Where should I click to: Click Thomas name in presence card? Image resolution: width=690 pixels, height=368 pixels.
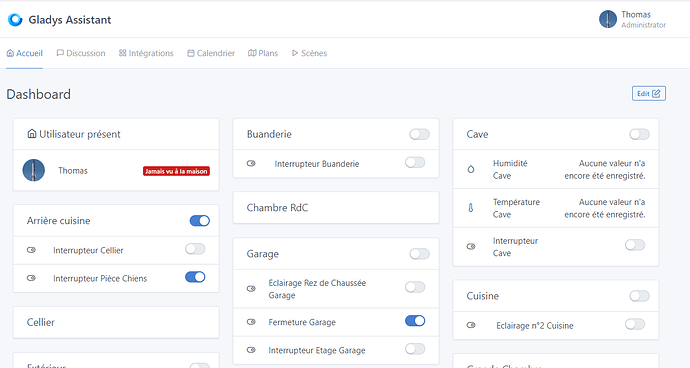tap(73, 171)
